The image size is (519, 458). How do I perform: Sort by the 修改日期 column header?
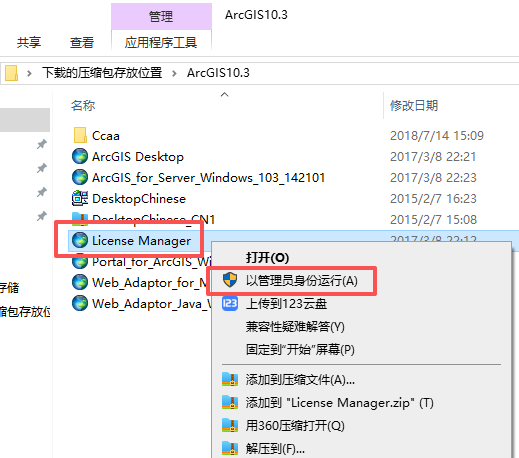pos(414,105)
